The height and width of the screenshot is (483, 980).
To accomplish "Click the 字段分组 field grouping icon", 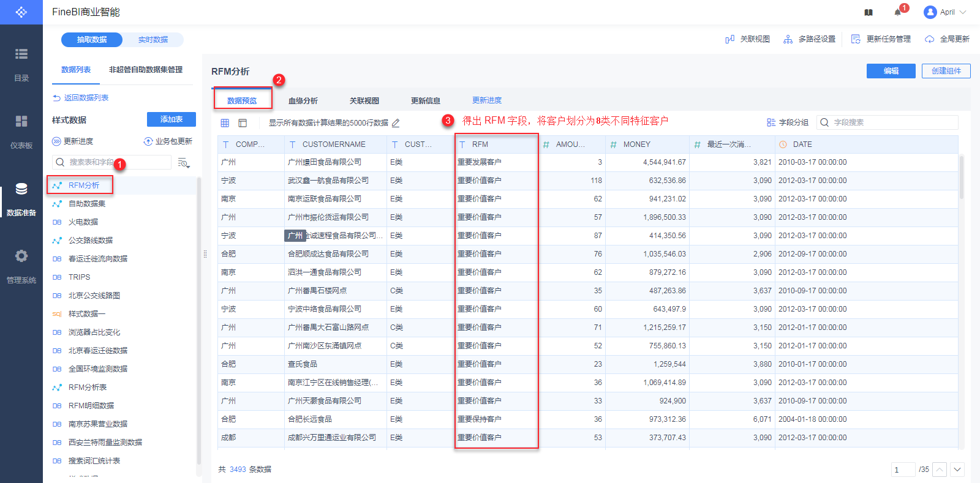I will (771, 122).
